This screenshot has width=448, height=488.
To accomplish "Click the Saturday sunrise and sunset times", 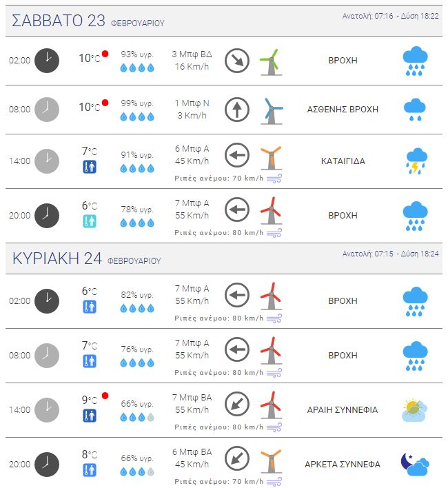I will (390, 16).
